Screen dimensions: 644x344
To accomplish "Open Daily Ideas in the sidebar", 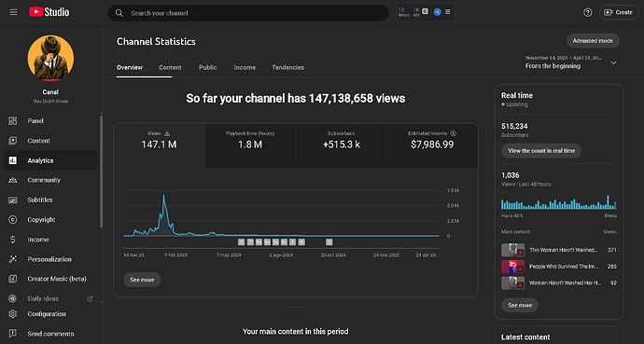I will [x=43, y=298].
